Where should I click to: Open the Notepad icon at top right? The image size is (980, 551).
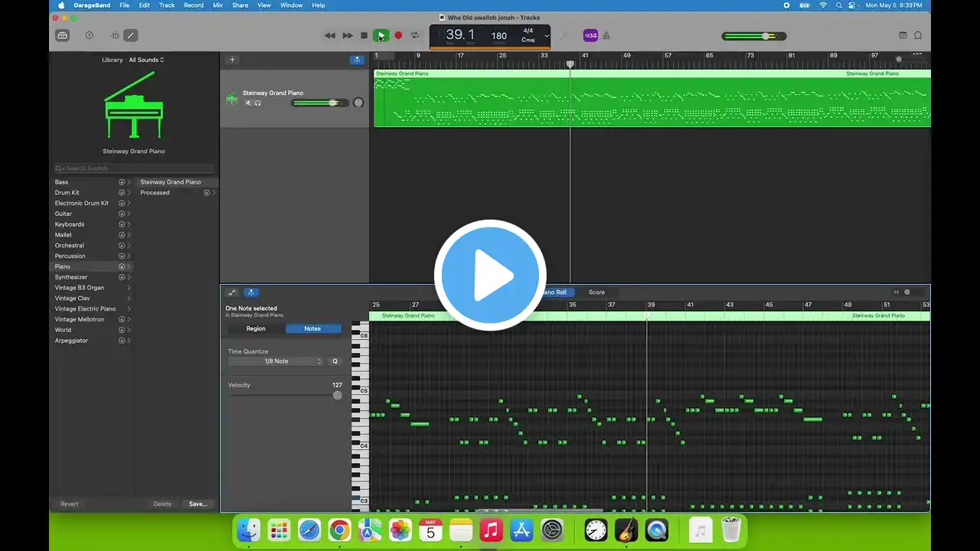tap(903, 35)
